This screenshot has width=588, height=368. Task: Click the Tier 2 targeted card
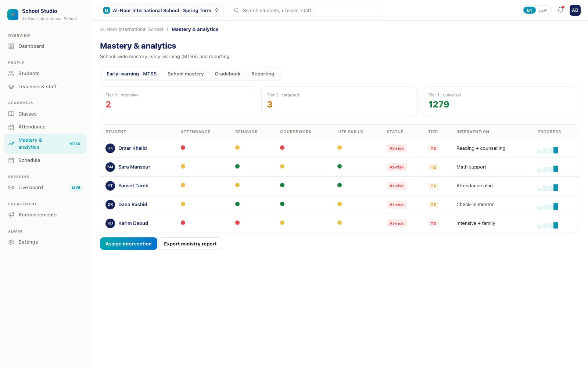pyautogui.click(x=340, y=102)
